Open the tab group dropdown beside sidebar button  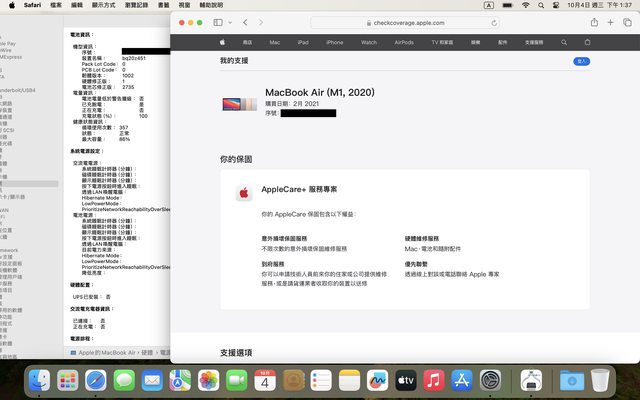[x=230, y=22]
